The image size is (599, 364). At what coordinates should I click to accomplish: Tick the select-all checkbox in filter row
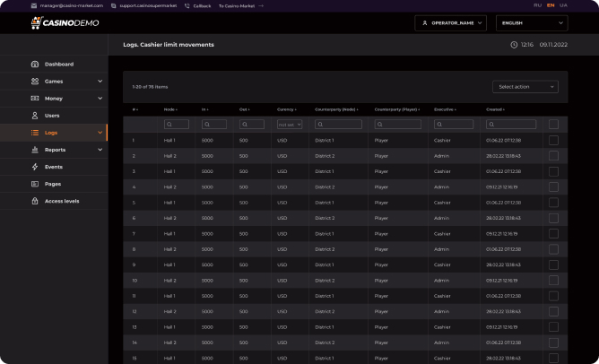[553, 125]
